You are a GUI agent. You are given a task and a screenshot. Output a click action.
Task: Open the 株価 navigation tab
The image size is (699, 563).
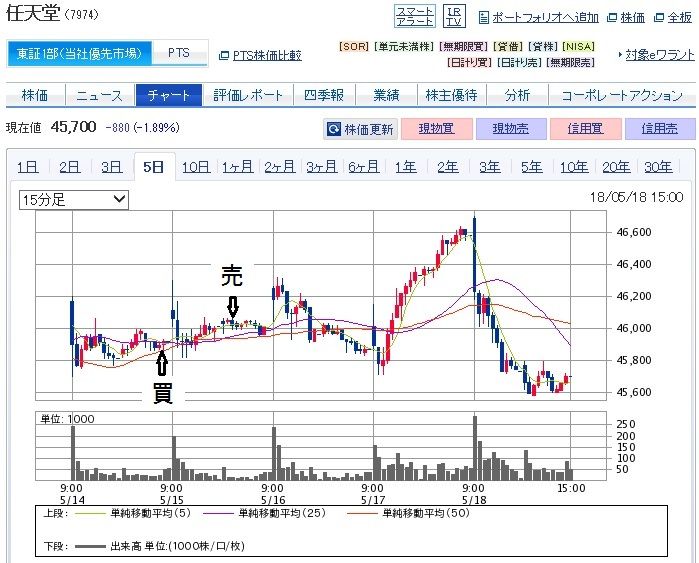point(35,95)
